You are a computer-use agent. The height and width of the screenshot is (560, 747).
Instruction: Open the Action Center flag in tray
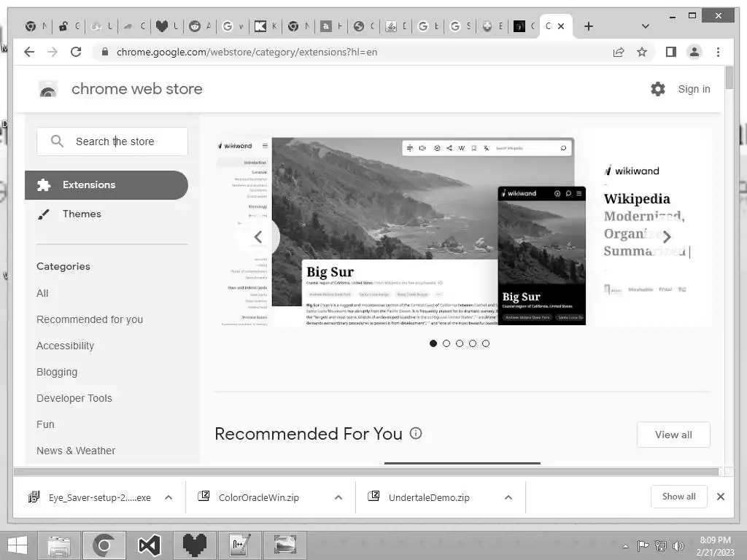[x=643, y=546]
